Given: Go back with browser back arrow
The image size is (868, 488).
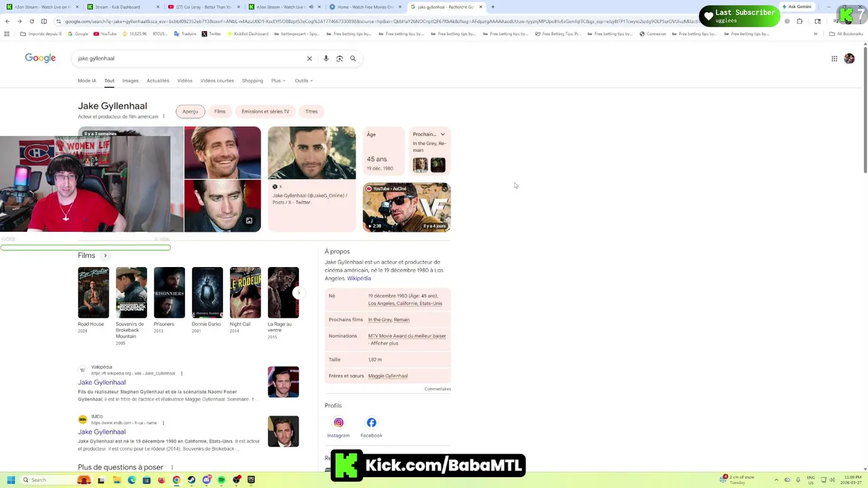Looking at the screenshot, I should coord(7,21).
